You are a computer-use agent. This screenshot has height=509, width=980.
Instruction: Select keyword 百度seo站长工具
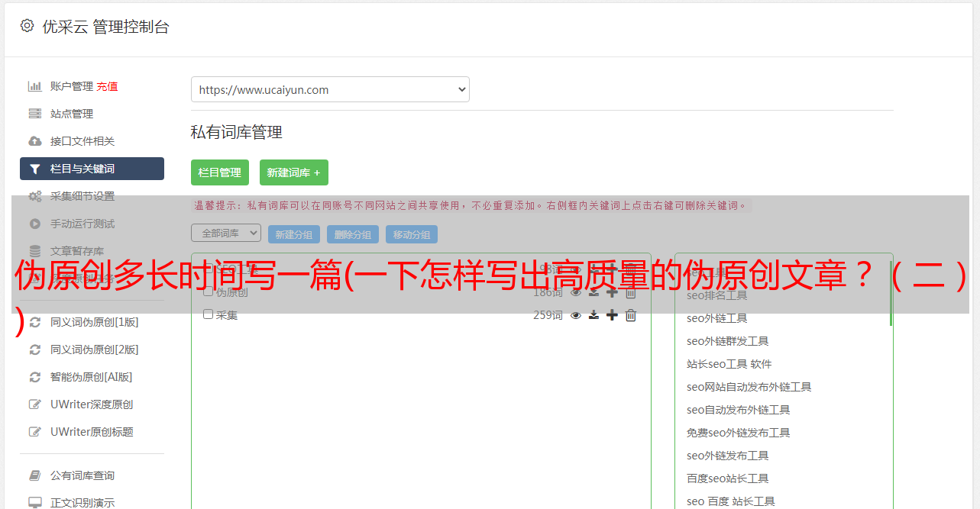click(x=728, y=478)
